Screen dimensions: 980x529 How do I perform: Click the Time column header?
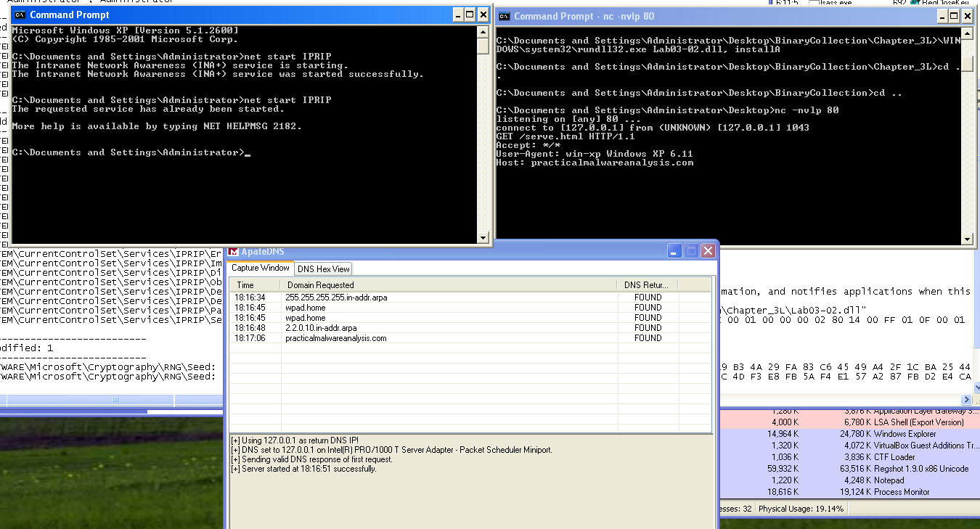click(245, 285)
